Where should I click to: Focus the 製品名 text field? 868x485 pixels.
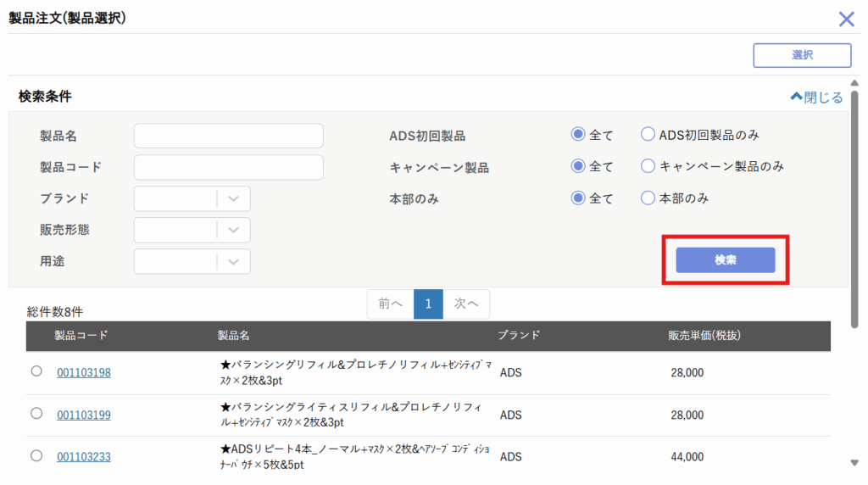[229, 136]
